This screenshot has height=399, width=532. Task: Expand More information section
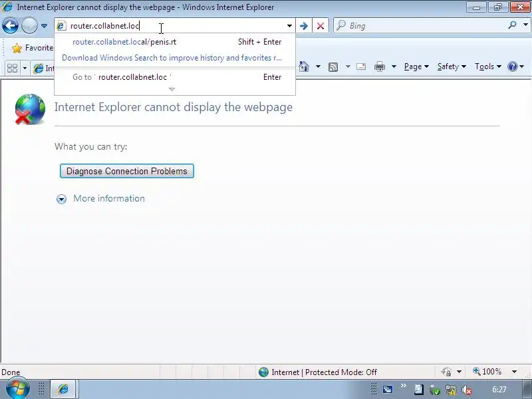click(100, 198)
